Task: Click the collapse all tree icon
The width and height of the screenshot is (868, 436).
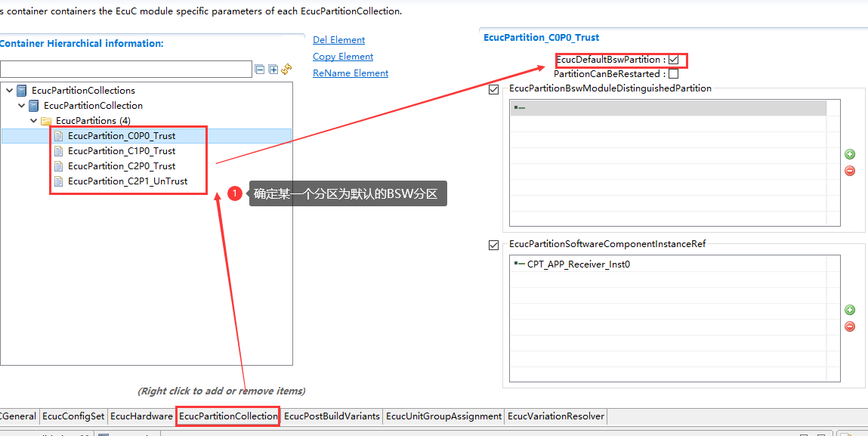Action: point(260,70)
